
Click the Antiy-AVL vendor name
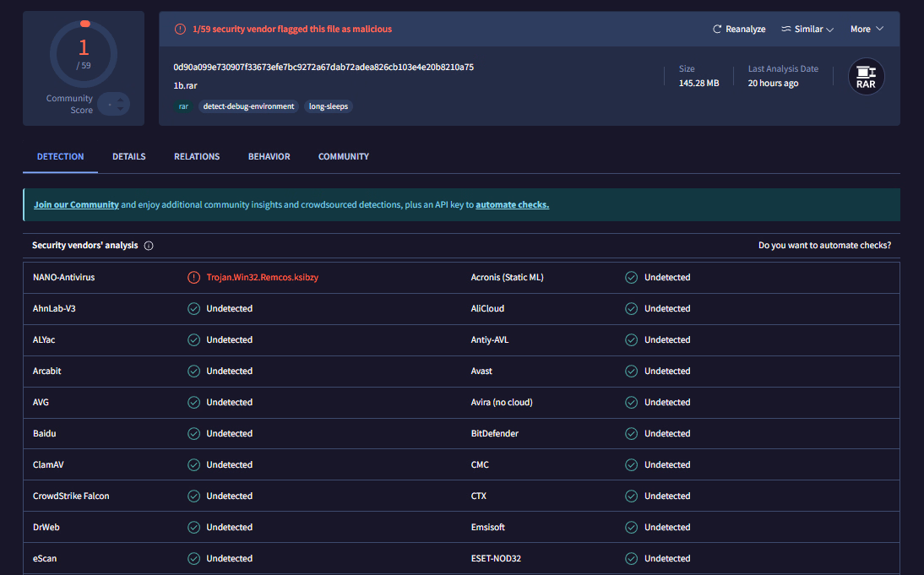click(x=490, y=340)
